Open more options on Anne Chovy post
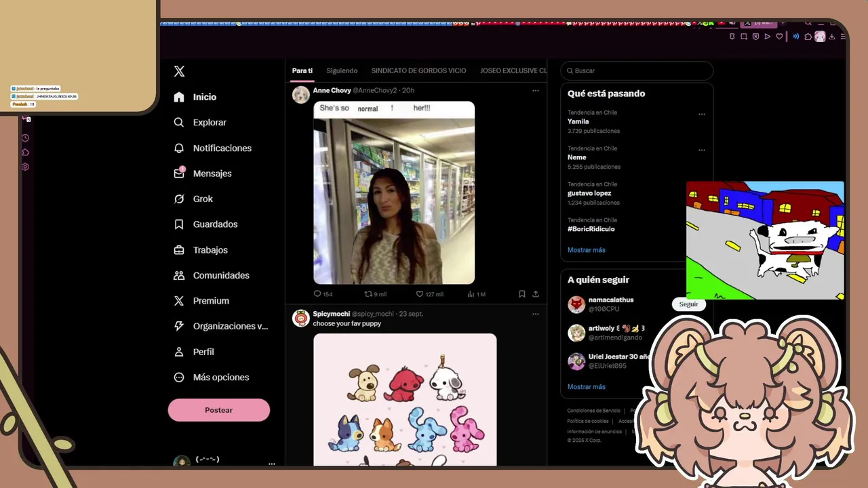 [536, 90]
